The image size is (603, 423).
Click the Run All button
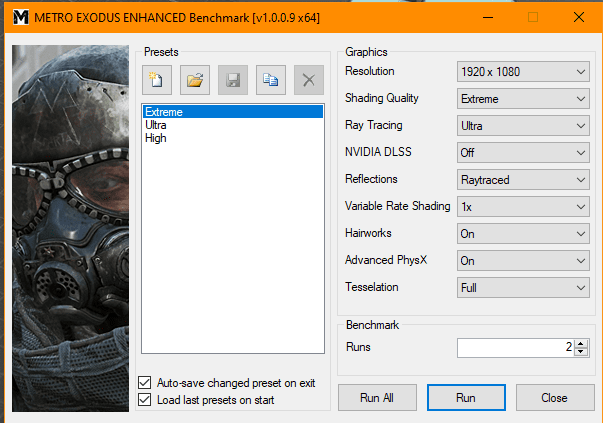coord(377,397)
